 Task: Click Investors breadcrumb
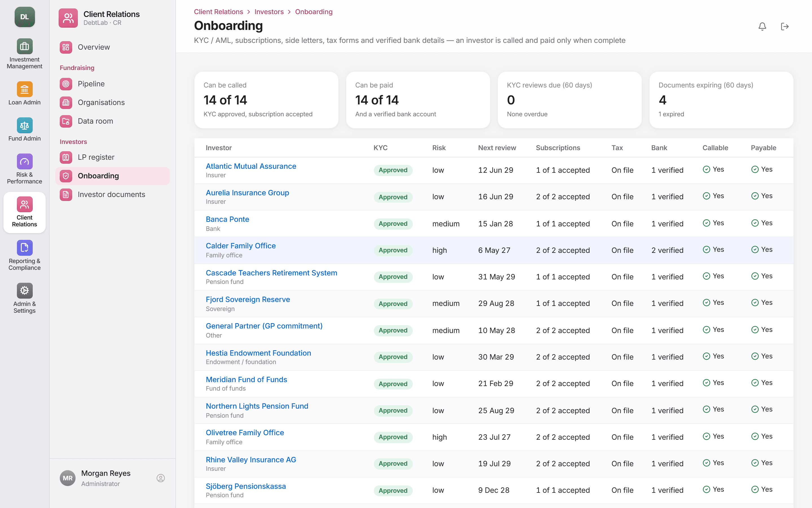pos(269,12)
